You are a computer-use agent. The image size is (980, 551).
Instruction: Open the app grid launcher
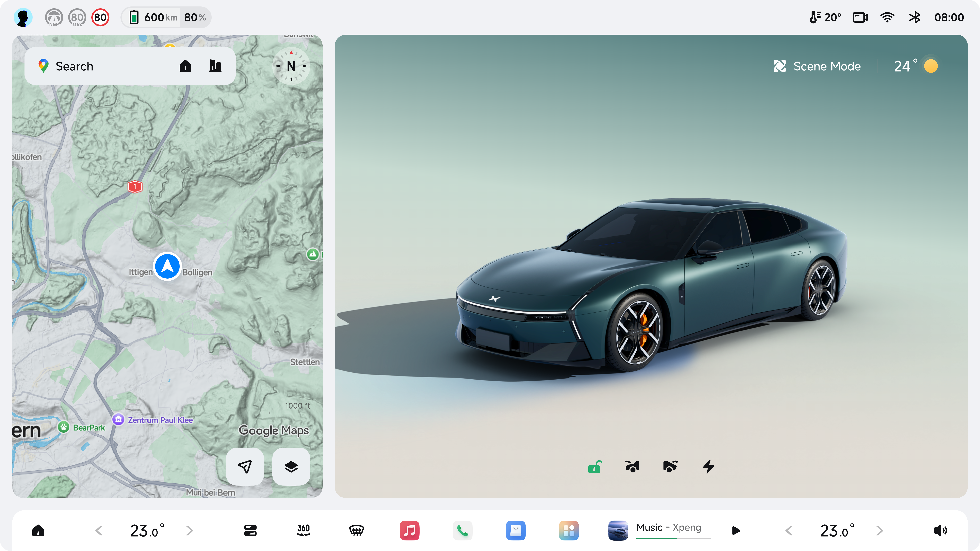coord(569,530)
